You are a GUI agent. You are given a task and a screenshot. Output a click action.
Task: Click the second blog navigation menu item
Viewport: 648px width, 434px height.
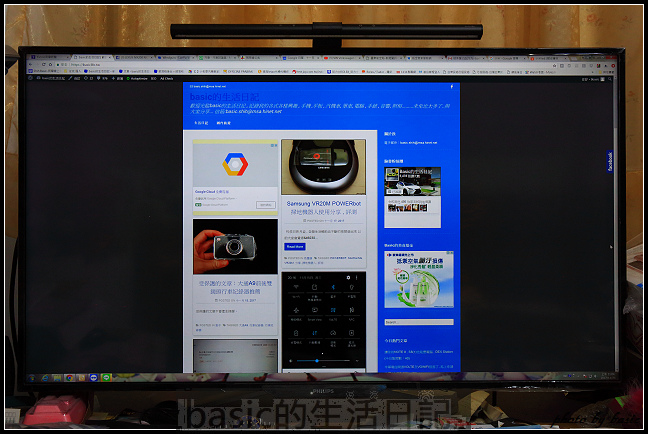point(224,123)
